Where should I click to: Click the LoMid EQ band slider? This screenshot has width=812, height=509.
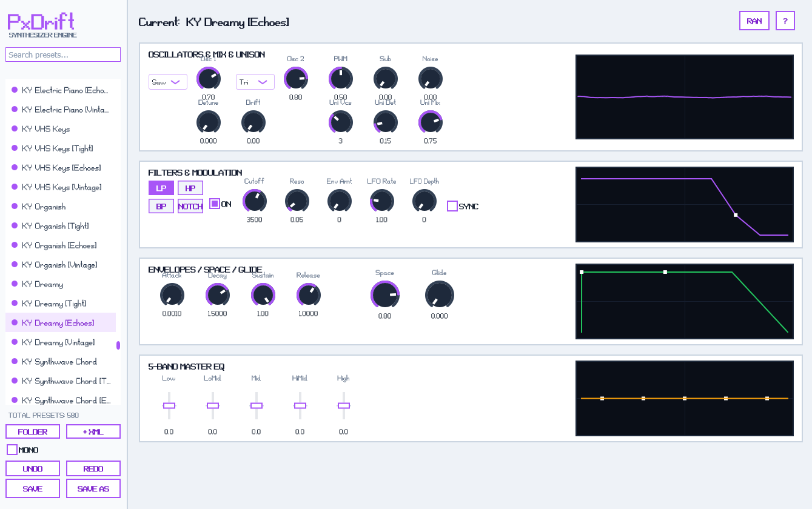(213, 405)
